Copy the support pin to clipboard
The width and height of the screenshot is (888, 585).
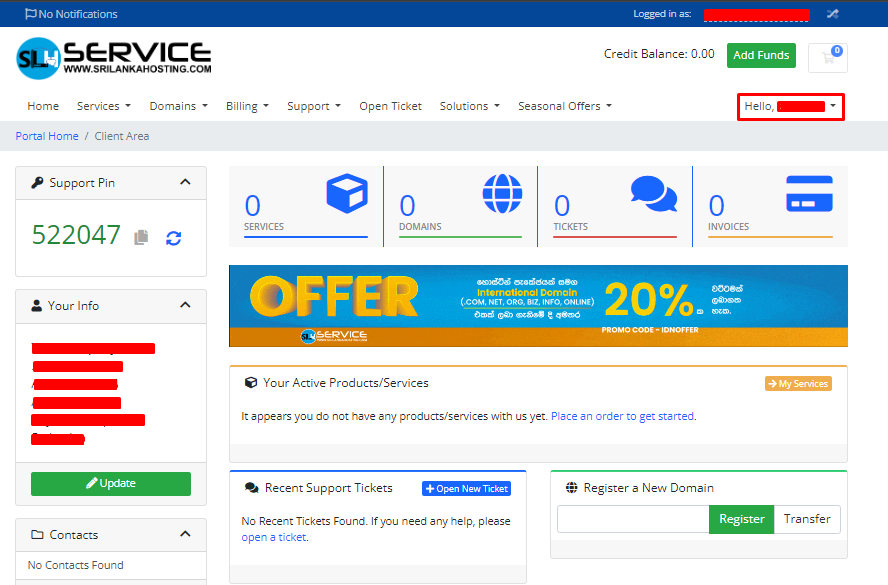pyautogui.click(x=142, y=237)
